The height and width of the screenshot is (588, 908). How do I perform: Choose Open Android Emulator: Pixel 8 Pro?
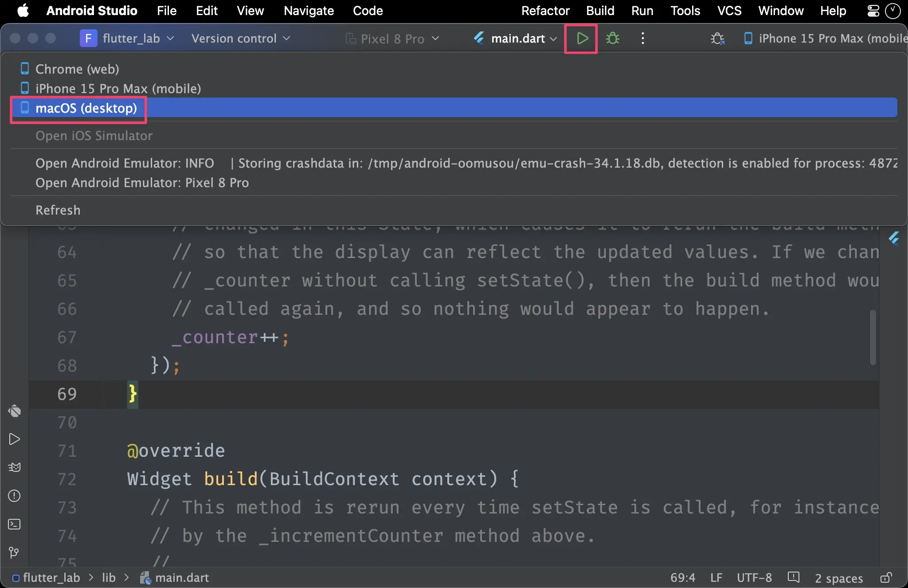[x=454, y=182]
